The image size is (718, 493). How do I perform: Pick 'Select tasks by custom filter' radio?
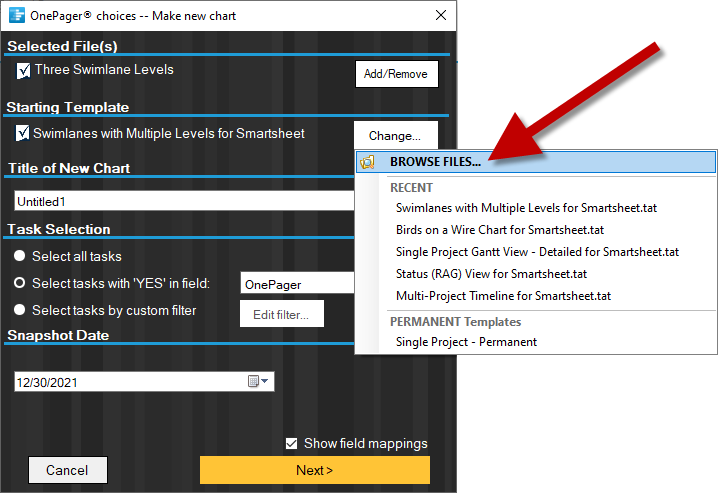[x=20, y=310]
